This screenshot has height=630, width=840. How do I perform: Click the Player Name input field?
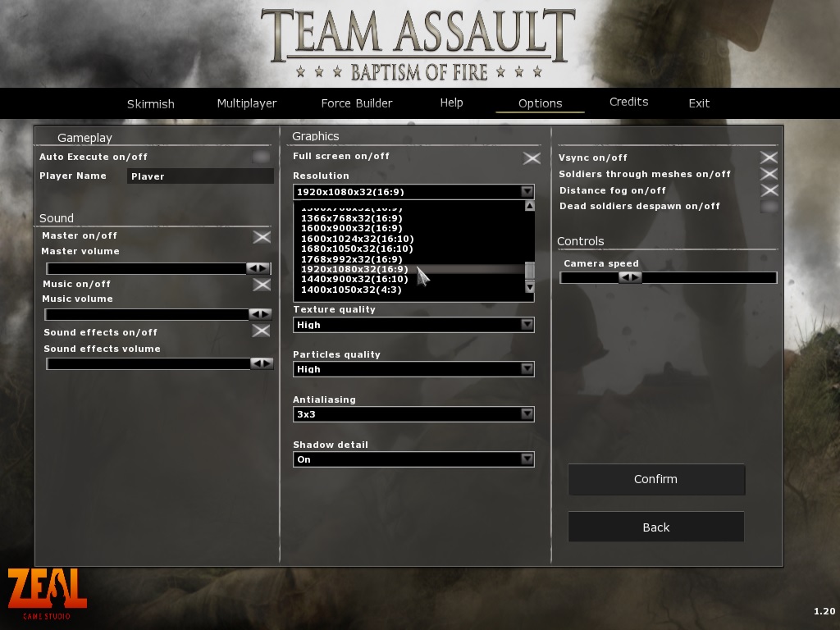coord(200,176)
